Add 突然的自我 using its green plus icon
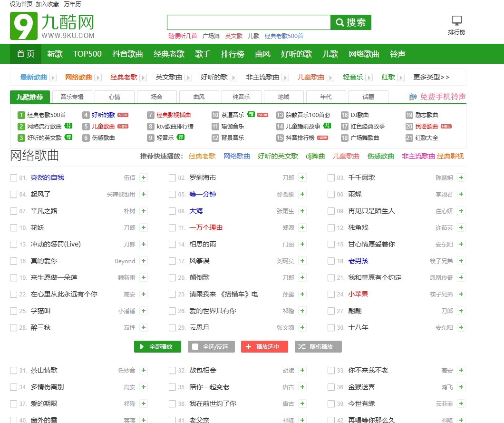This screenshot has height=423, width=504. click(x=144, y=178)
